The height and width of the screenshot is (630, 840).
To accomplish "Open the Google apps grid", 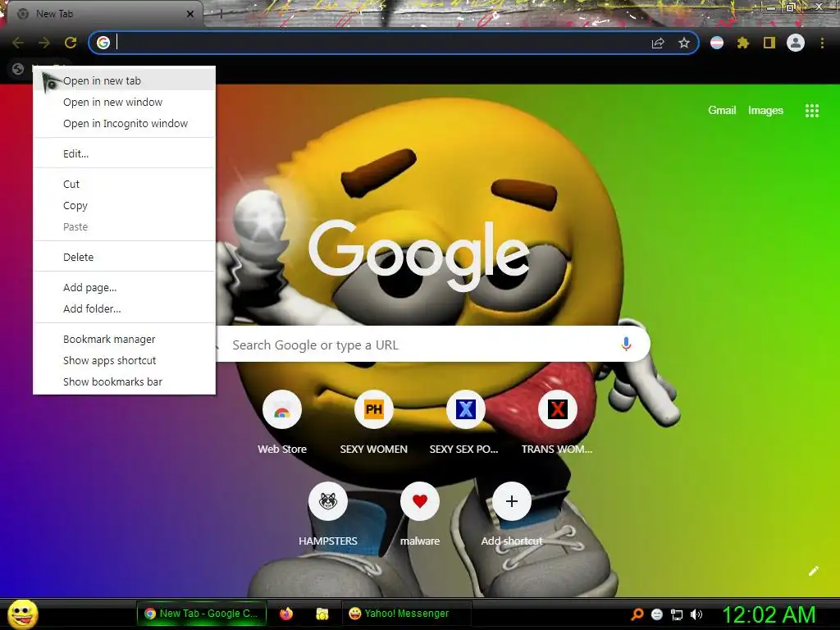I will tap(812, 111).
